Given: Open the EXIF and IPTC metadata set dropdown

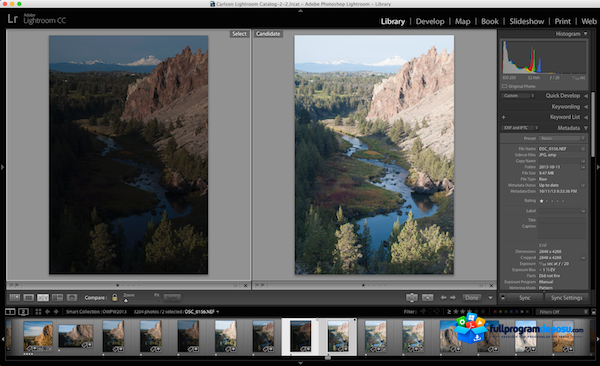Looking at the screenshot, I should (x=520, y=128).
